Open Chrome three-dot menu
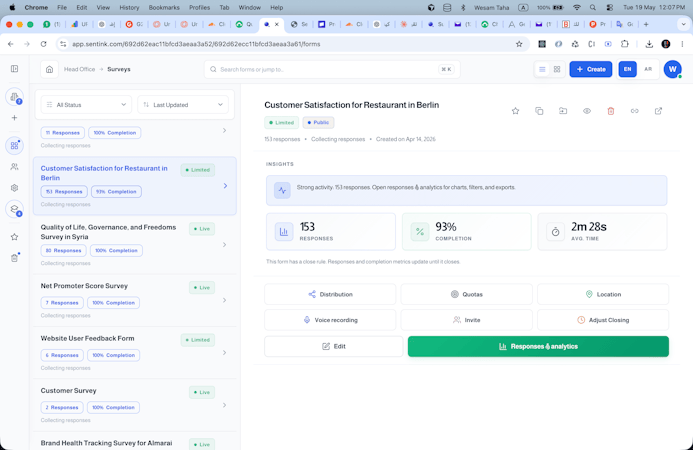Viewport: 693px width, 450px height. (682, 44)
